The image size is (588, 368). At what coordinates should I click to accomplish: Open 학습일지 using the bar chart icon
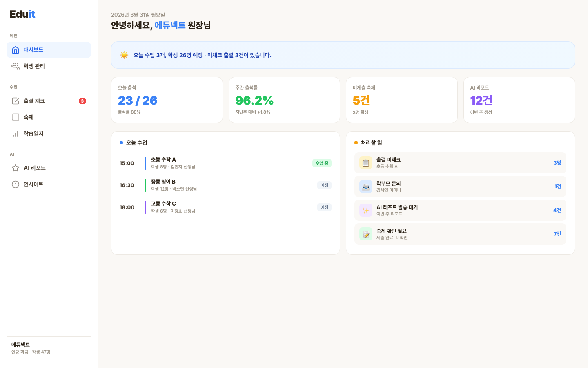16,134
